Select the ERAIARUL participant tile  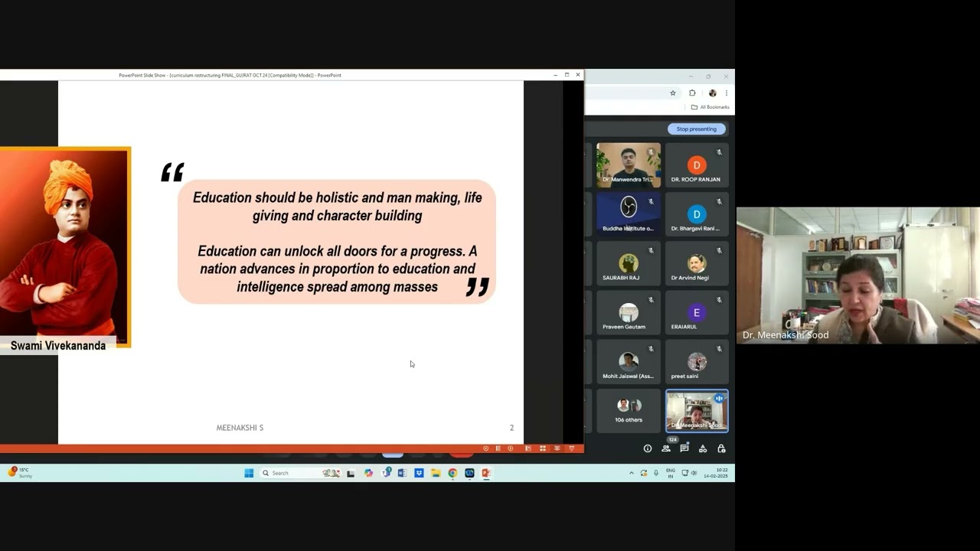click(x=696, y=312)
